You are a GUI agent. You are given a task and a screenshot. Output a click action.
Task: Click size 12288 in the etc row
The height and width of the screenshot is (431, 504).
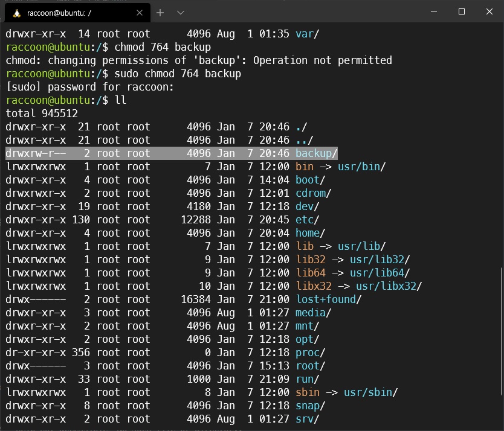196,220
